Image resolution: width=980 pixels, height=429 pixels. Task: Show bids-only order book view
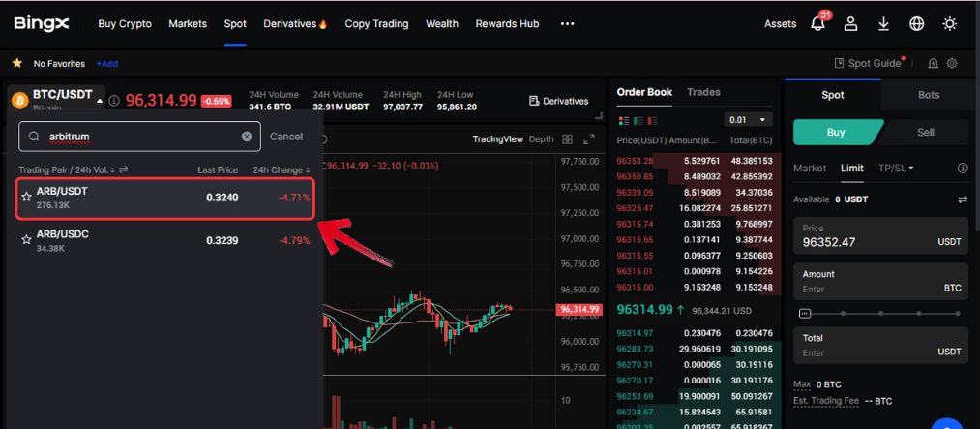pyautogui.click(x=638, y=120)
